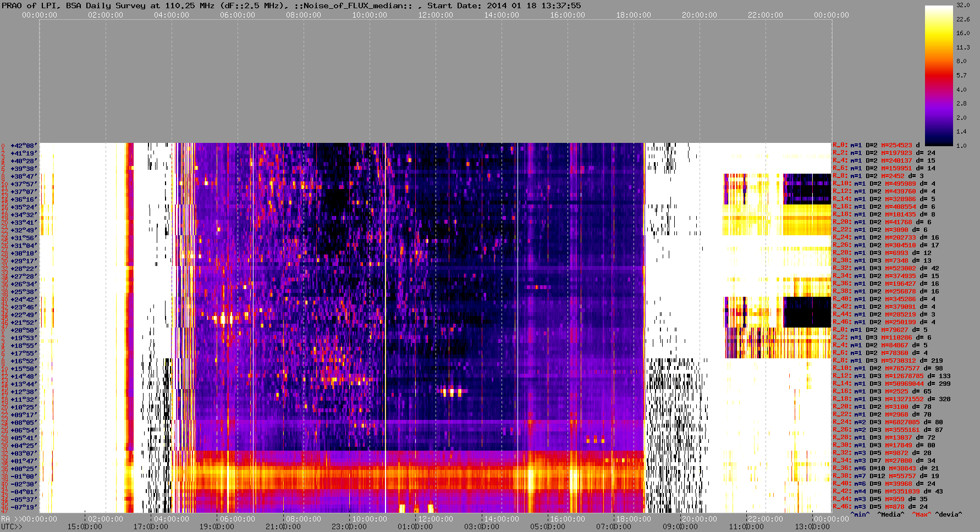Click top time axis label 22:00:00
980x532 pixels.
coord(766,15)
